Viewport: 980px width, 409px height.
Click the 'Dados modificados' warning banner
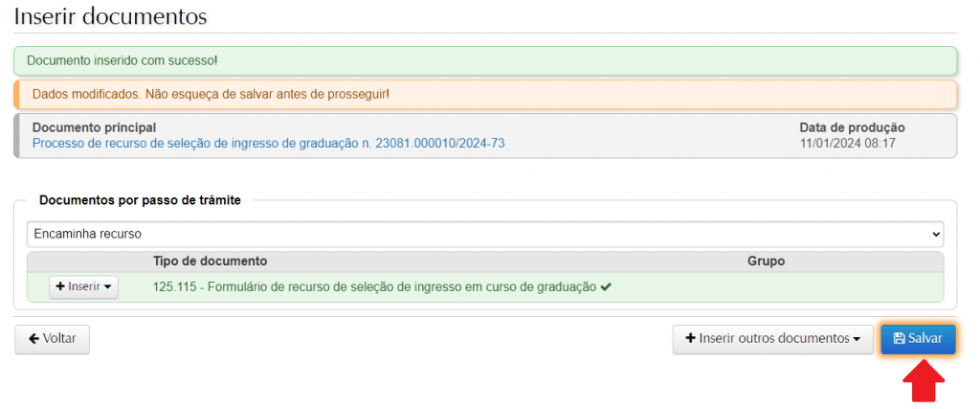[211, 94]
